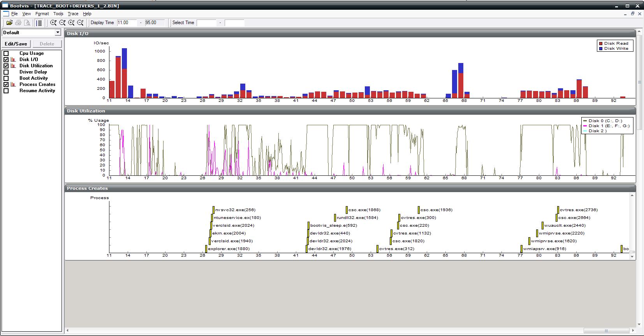Click the Process Creates panel header
This screenshot has width=644, height=336.
click(x=350, y=188)
